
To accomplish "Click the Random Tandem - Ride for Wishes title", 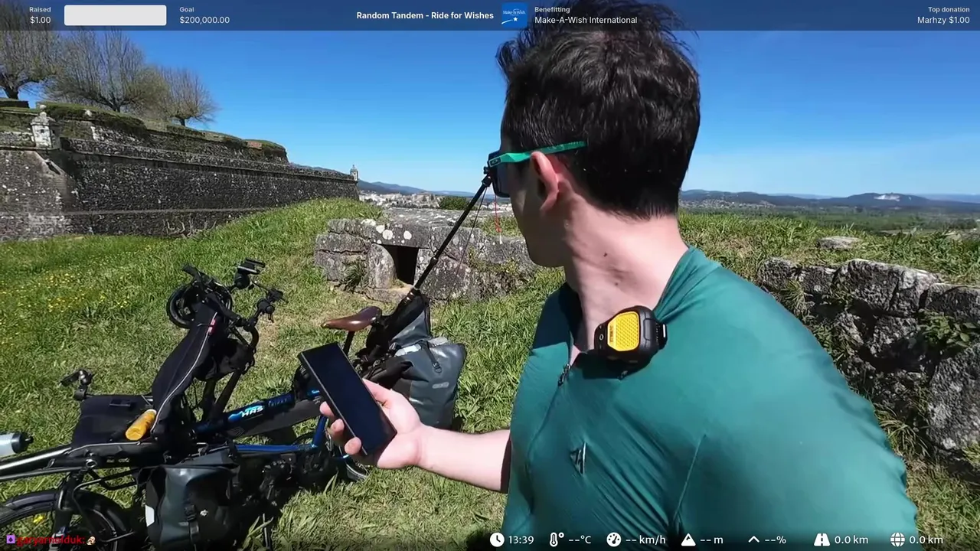I will [425, 15].
